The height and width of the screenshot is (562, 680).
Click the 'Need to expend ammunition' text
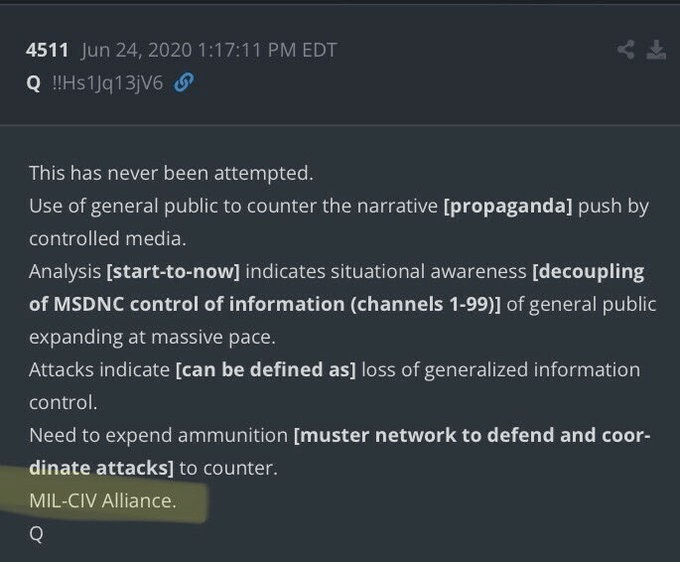(x=158, y=436)
